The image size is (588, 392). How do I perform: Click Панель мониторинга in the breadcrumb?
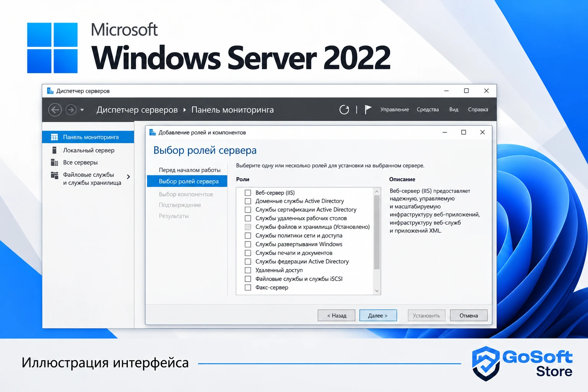coord(232,110)
